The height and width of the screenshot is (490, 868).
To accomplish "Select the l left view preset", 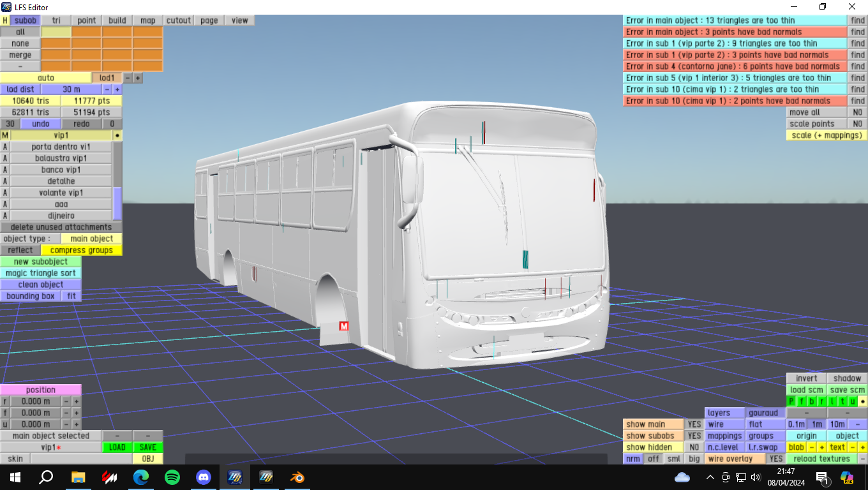I will 832,401.
